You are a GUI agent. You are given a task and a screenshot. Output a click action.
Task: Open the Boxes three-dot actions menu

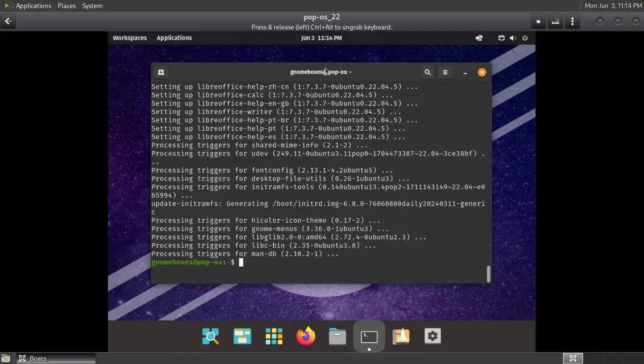[x=572, y=21]
